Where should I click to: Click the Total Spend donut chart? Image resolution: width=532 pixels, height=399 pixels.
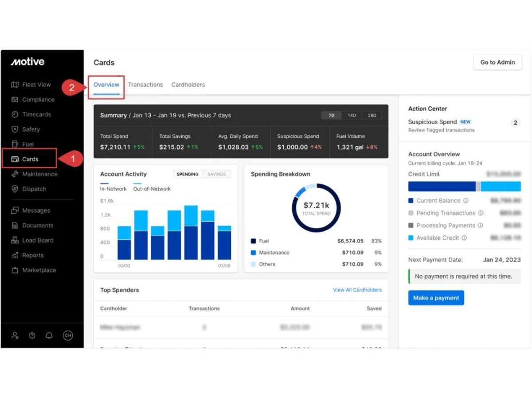tap(316, 208)
